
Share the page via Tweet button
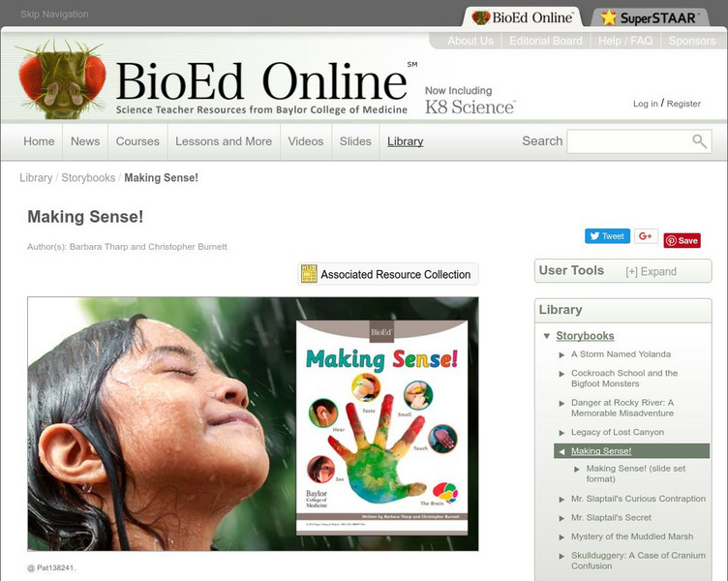click(607, 236)
